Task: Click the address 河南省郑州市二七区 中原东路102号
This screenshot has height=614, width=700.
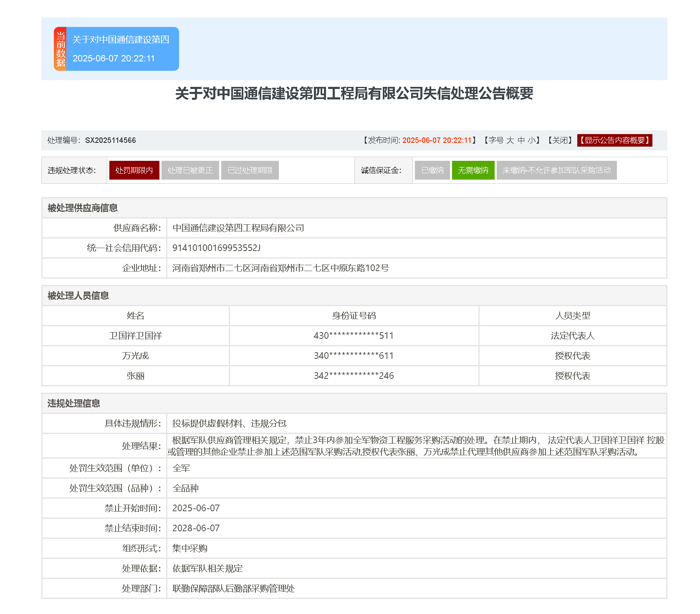Action: (x=281, y=268)
